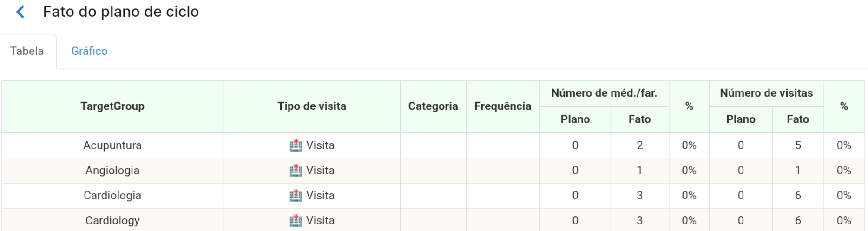The image size is (868, 231).
Task: Click the back arrow icon
Action: tap(20, 12)
